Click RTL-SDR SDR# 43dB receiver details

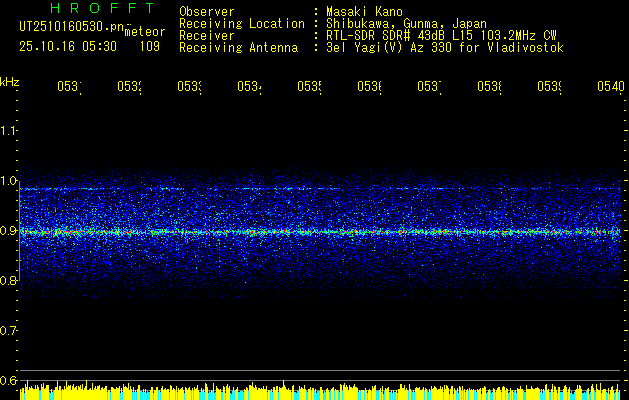(441, 36)
